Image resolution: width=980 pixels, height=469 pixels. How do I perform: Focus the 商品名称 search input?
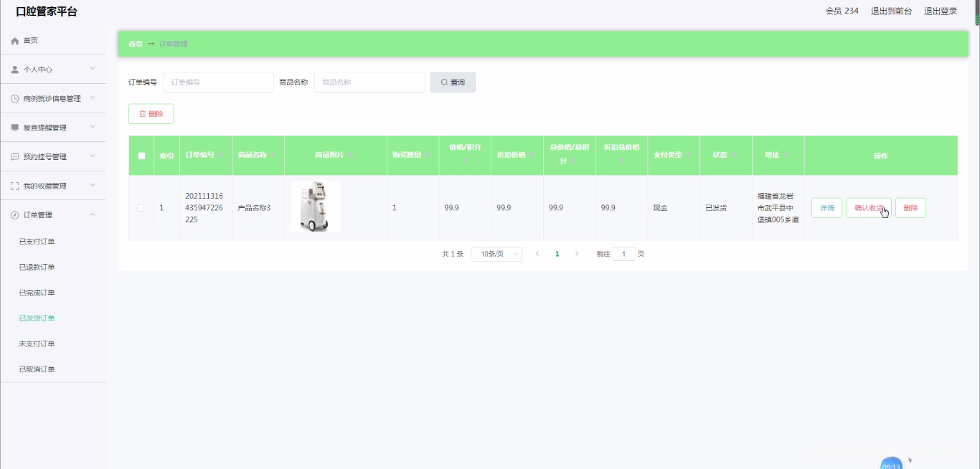pos(369,82)
